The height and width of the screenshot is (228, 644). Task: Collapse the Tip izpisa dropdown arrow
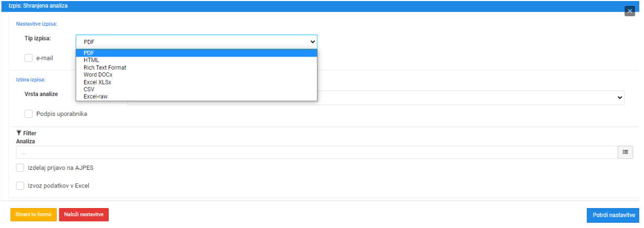click(x=313, y=42)
